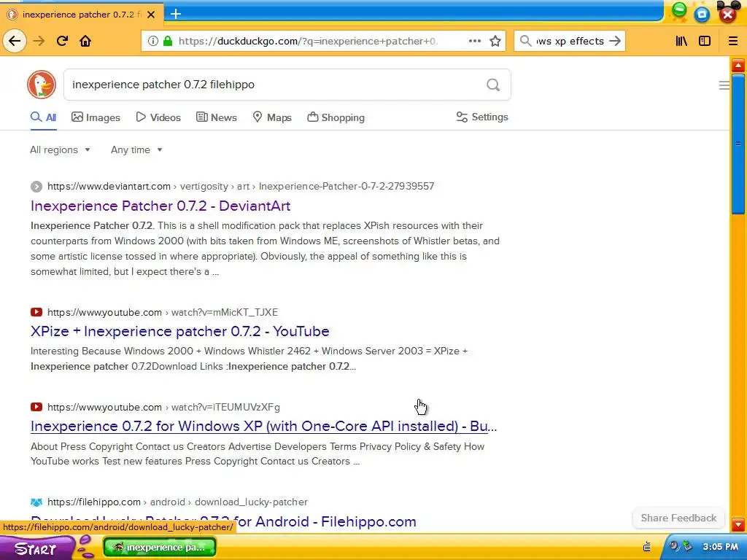
Task: Open the browser home page icon
Action: (x=85, y=41)
